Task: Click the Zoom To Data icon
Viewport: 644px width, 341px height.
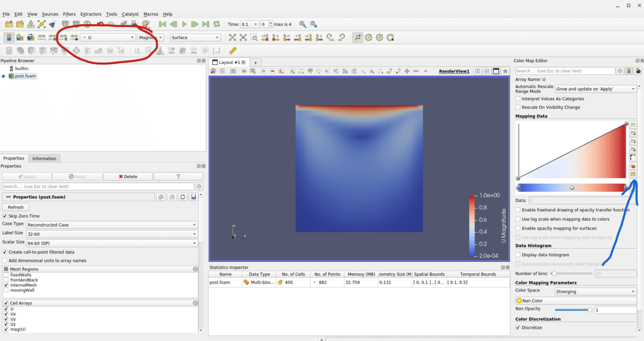Action: pos(243,38)
